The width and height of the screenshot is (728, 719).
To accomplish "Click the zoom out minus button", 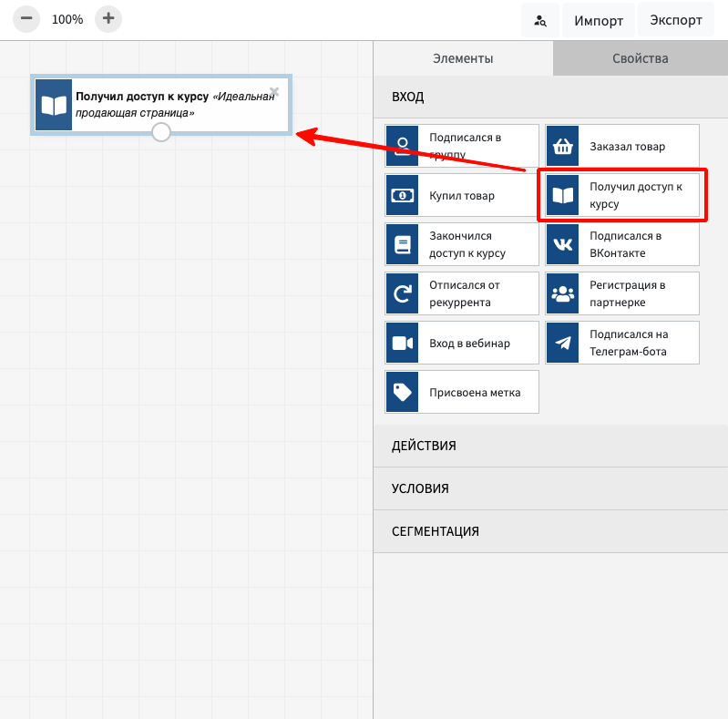I will [26, 18].
